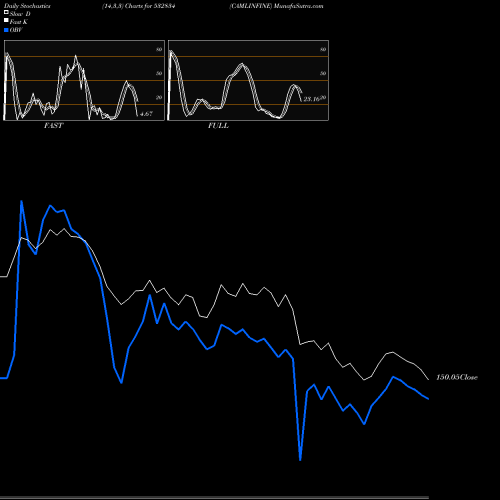Select the 'Fast K' legend label
Viewport: 500px width, 500px height.
point(19,22)
